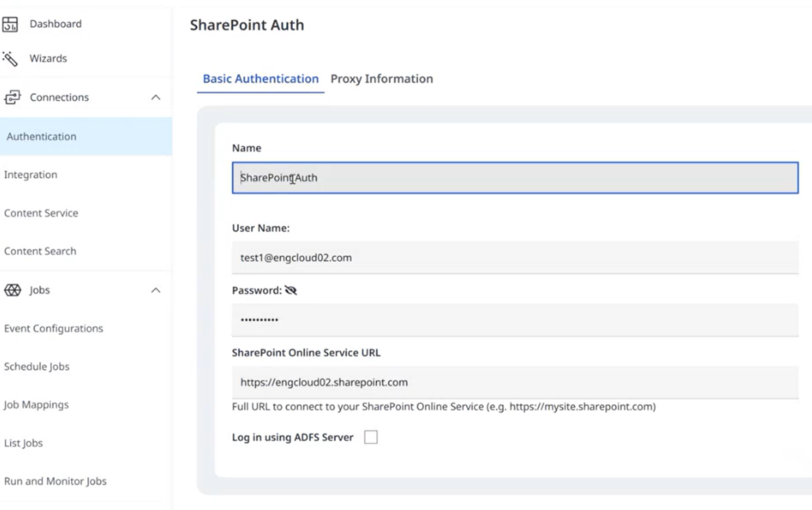
Task: Click SharePoint Online Service URL field
Action: [x=515, y=382]
